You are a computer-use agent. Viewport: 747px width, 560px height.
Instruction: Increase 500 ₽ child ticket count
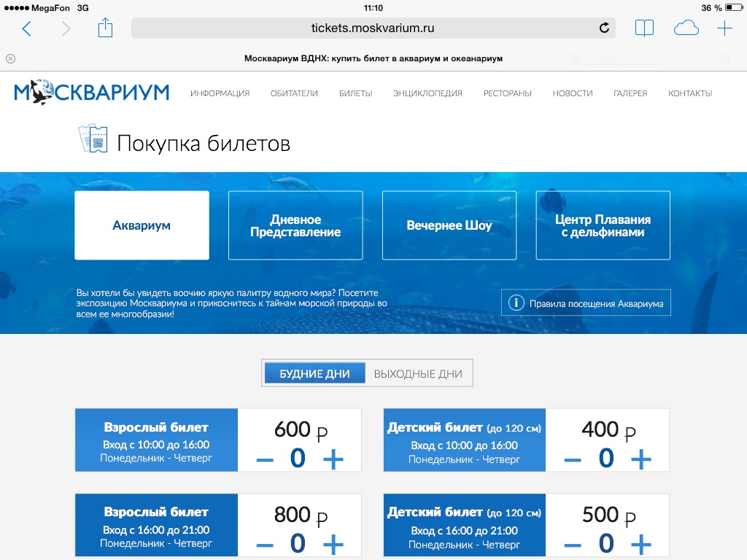641,544
